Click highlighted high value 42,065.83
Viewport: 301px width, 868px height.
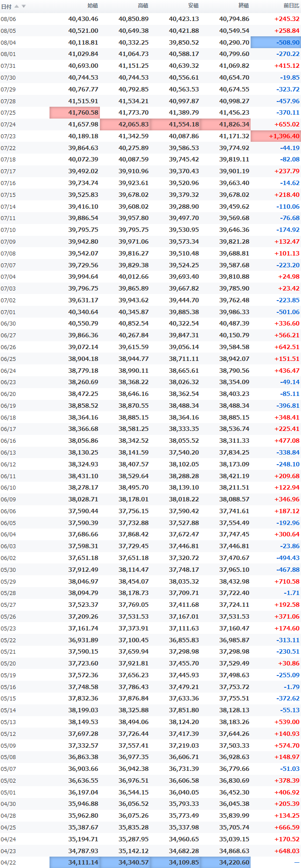click(x=125, y=124)
